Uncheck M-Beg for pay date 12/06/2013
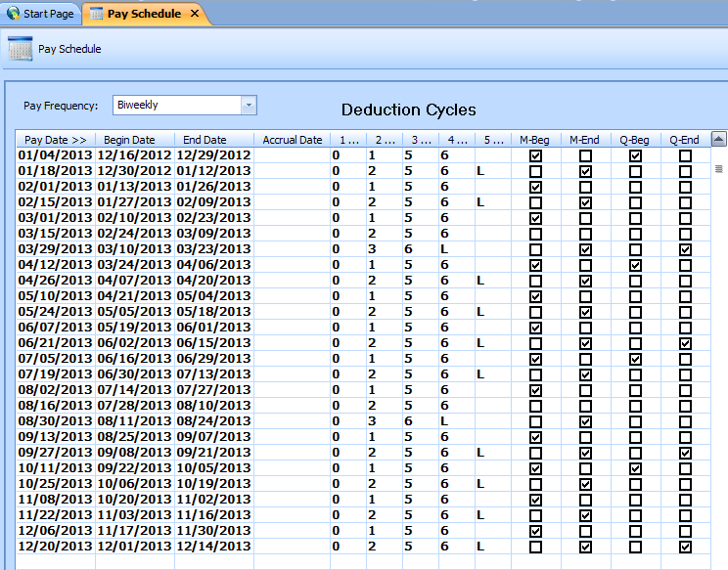 pyautogui.click(x=536, y=531)
